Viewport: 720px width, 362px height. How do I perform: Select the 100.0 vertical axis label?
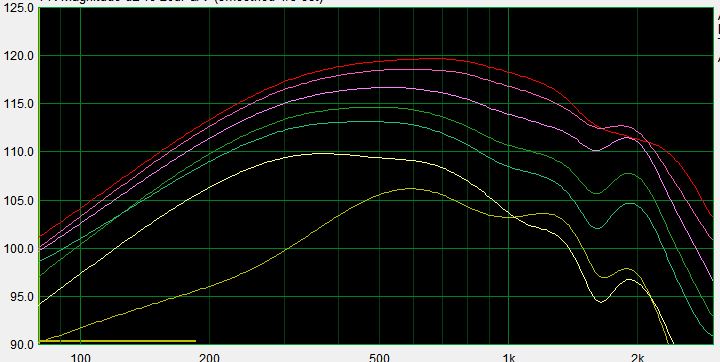tap(19, 249)
